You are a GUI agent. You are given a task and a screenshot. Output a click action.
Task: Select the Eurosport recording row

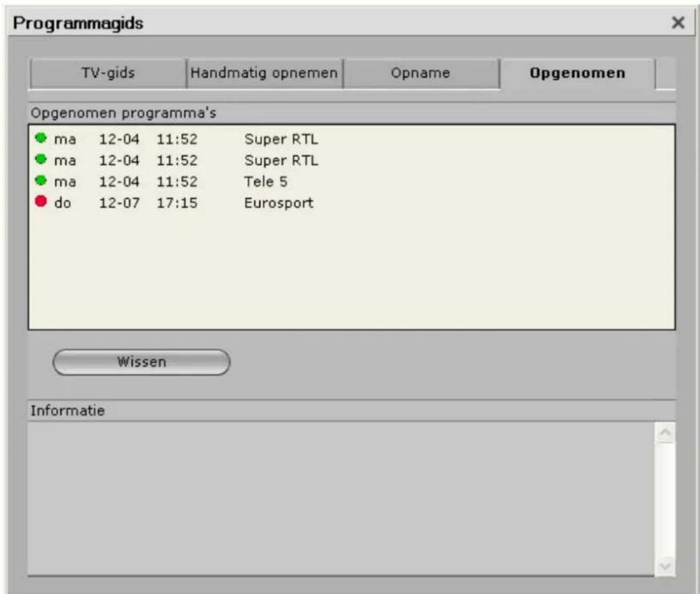pos(351,203)
